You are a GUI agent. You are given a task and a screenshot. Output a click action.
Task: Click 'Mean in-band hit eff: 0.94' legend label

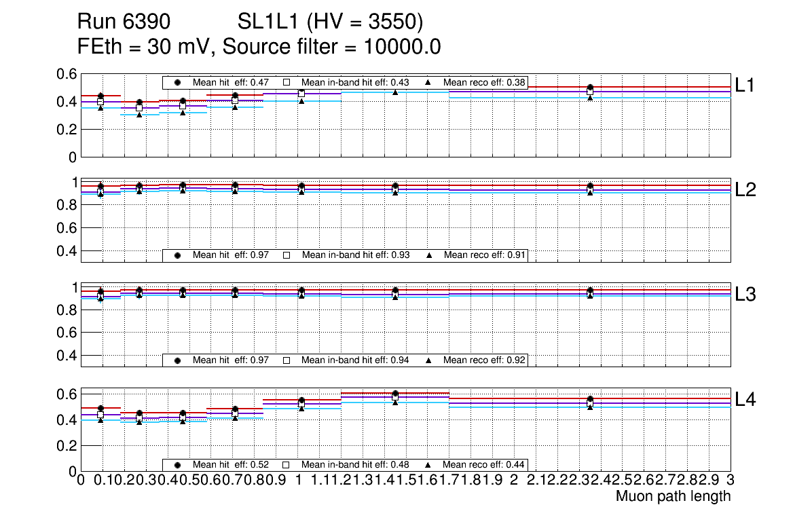click(x=354, y=360)
